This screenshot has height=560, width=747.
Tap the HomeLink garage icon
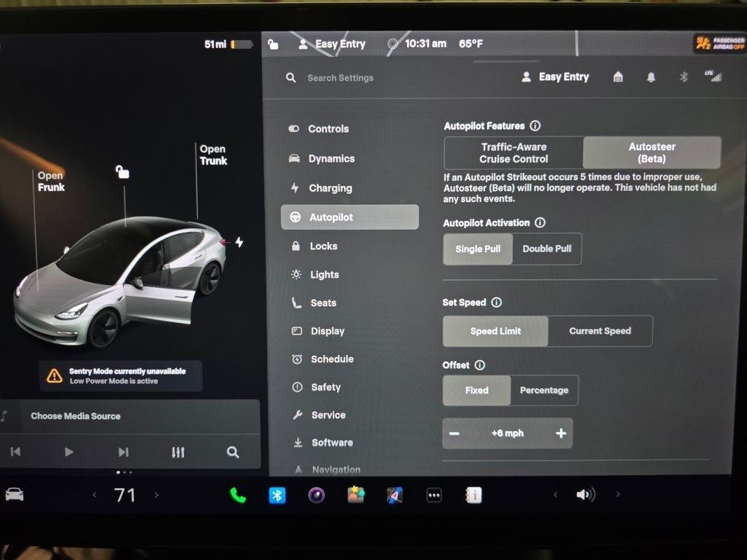[618, 77]
